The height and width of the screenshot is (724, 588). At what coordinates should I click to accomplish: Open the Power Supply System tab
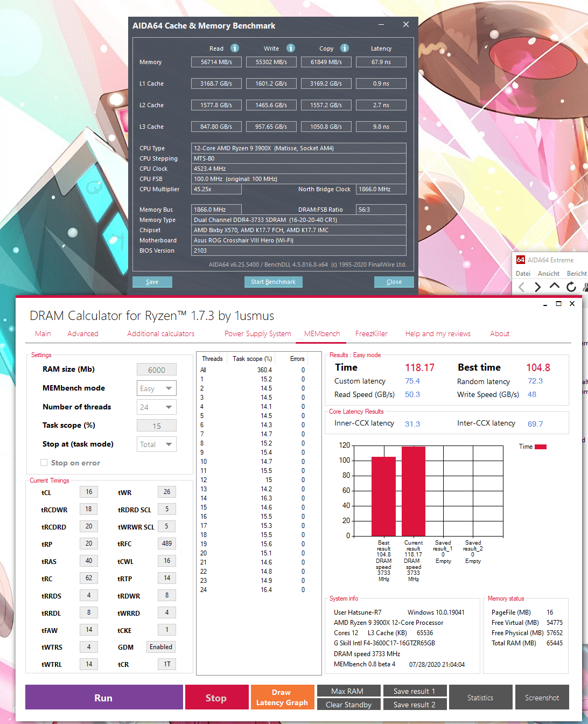(x=257, y=333)
